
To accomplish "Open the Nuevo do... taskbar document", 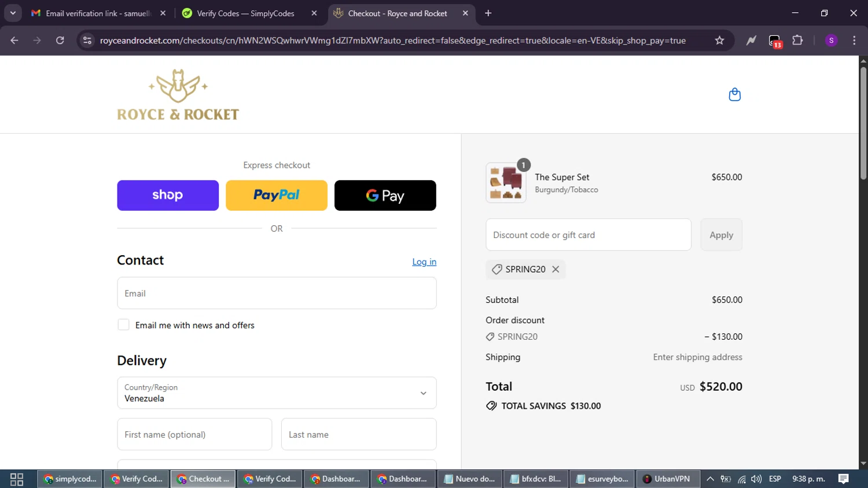I will (x=470, y=479).
